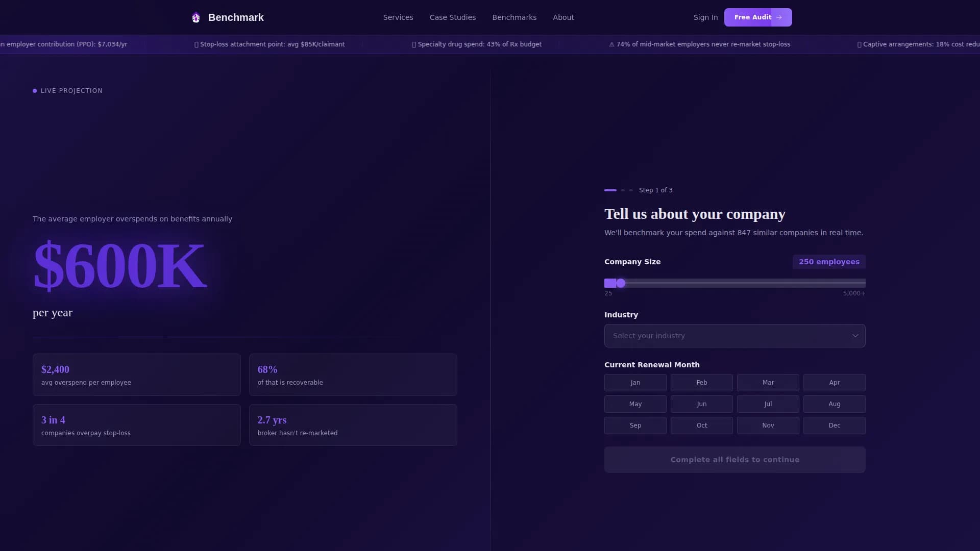Choose Dec as the renewal month
The height and width of the screenshot is (551, 980).
834,425
